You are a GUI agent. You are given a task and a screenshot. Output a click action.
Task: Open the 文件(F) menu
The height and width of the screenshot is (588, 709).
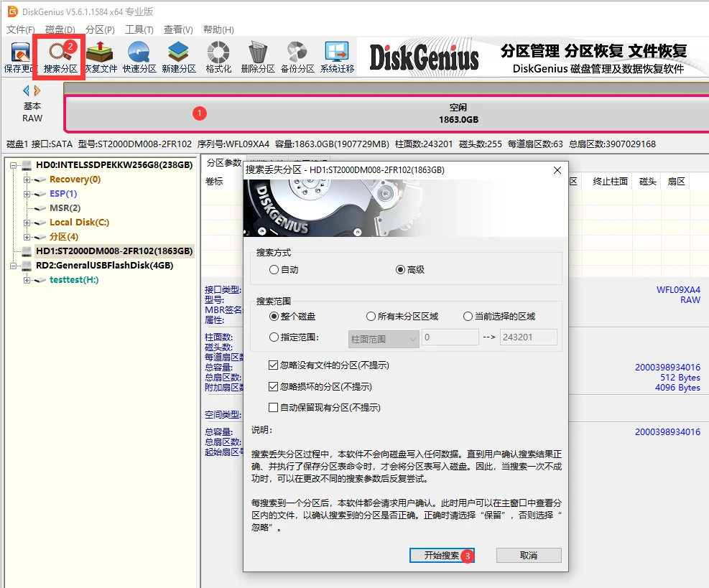click(x=20, y=30)
